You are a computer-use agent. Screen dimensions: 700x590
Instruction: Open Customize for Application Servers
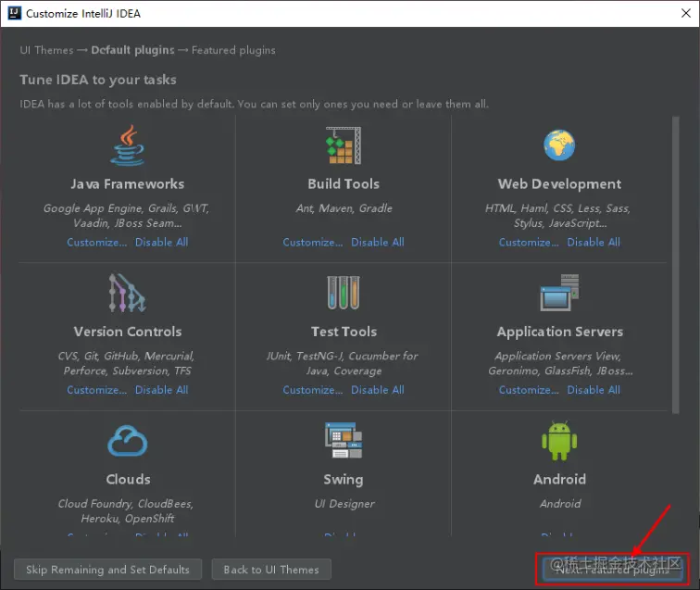coord(529,390)
